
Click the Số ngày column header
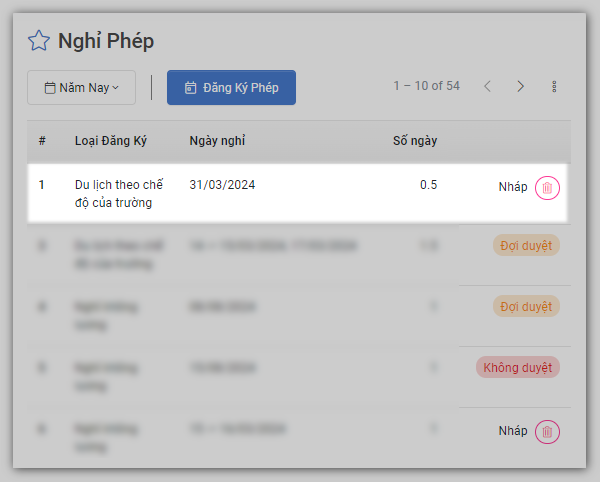click(415, 141)
